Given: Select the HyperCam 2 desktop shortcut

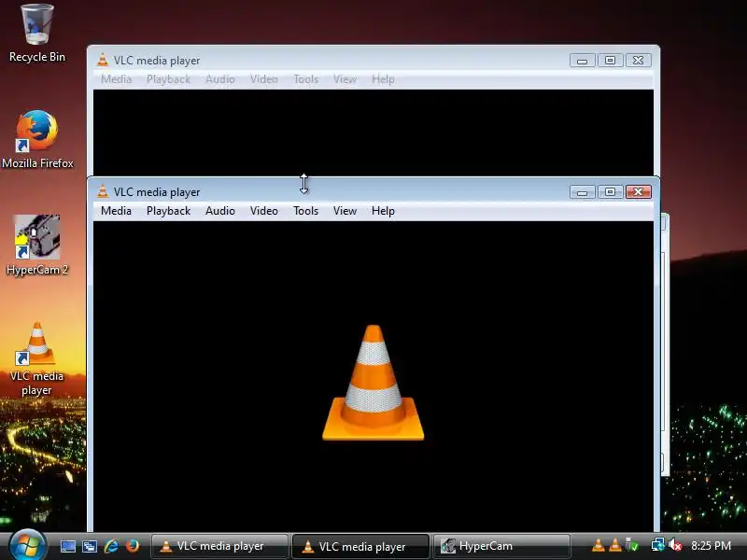Looking at the screenshot, I should (x=37, y=245).
